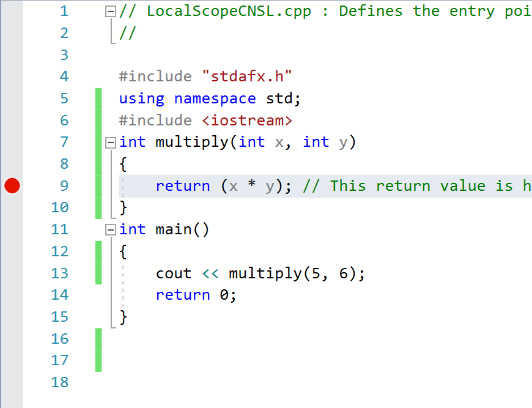Image resolution: width=532 pixels, height=408 pixels.
Task: Collapse the header comment block at line 1
Action: (x=110, y=10)
